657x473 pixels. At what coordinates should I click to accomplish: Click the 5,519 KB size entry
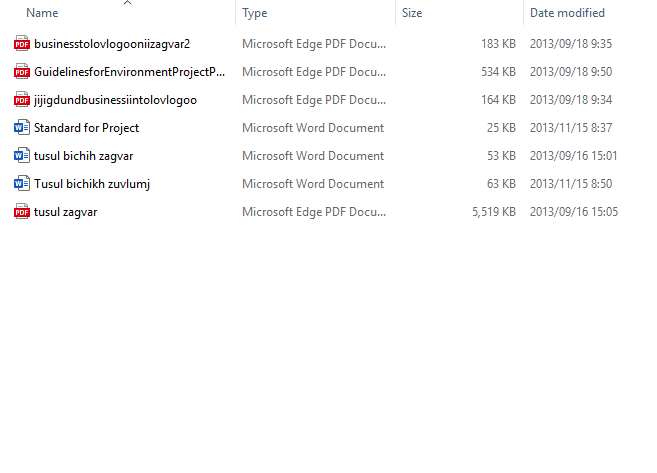[493, 212]
